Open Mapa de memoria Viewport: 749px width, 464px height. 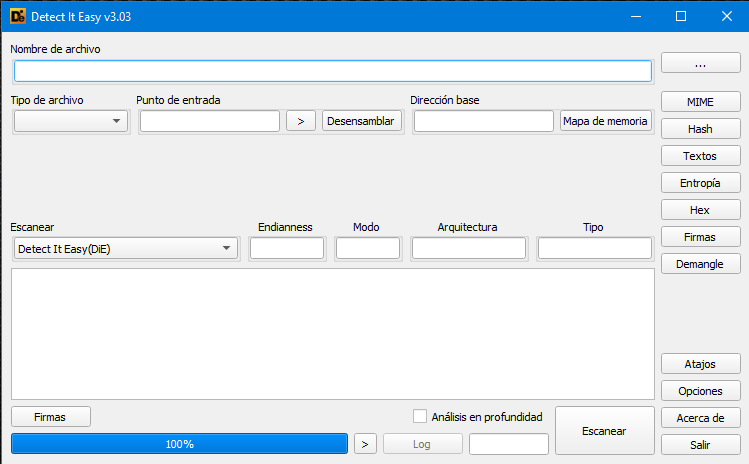point(605,121)
